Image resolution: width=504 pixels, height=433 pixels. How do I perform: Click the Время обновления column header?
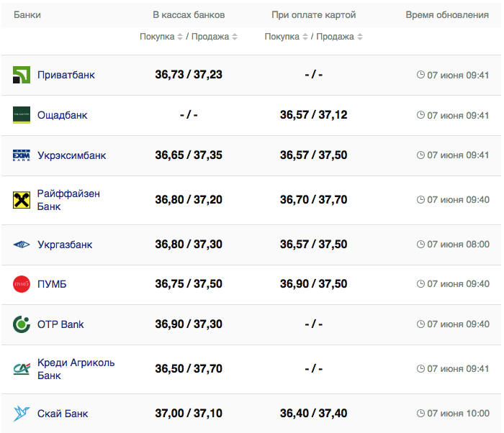(x=446, y=15)
